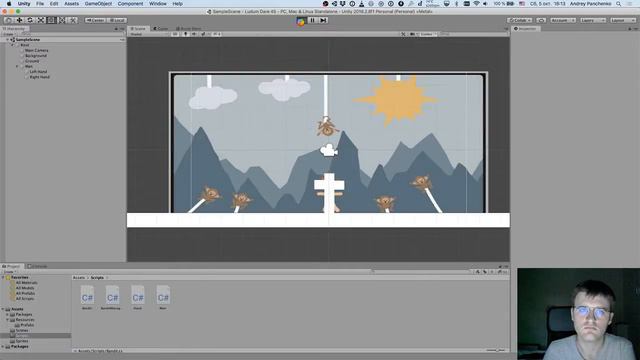This screenshot has width=640, height=360.
Task: Open the GameObject menu
Action: pos(98,4)
